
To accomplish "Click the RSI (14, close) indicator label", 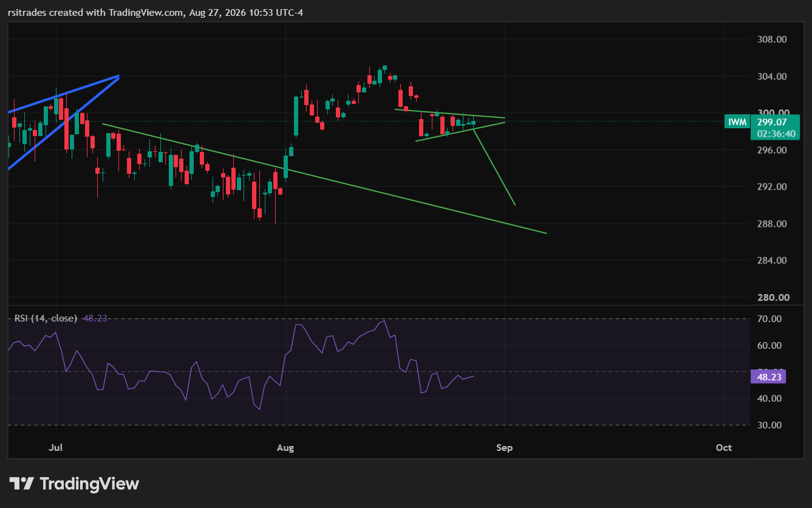I will tap(44, 318).
